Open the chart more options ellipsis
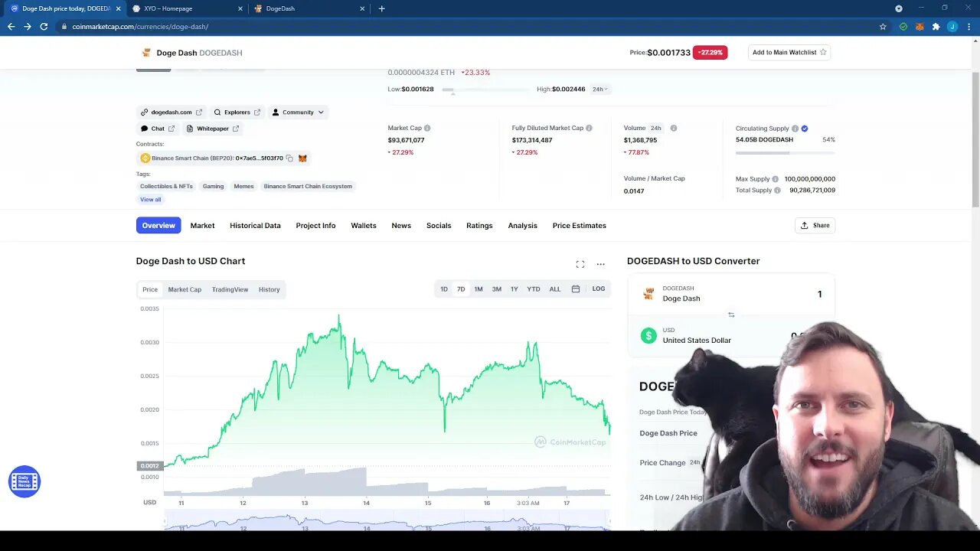This screenshot has width=980, height=551. click(600, 264)
